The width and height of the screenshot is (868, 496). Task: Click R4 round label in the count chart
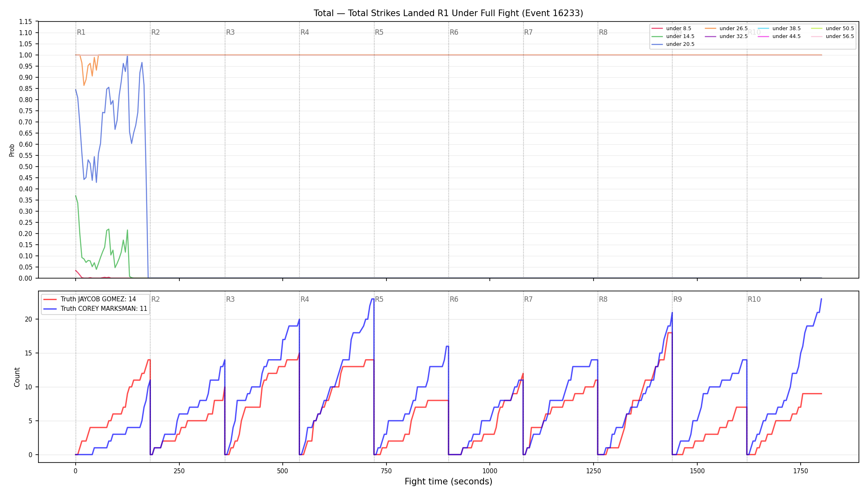tap(305, 299)
